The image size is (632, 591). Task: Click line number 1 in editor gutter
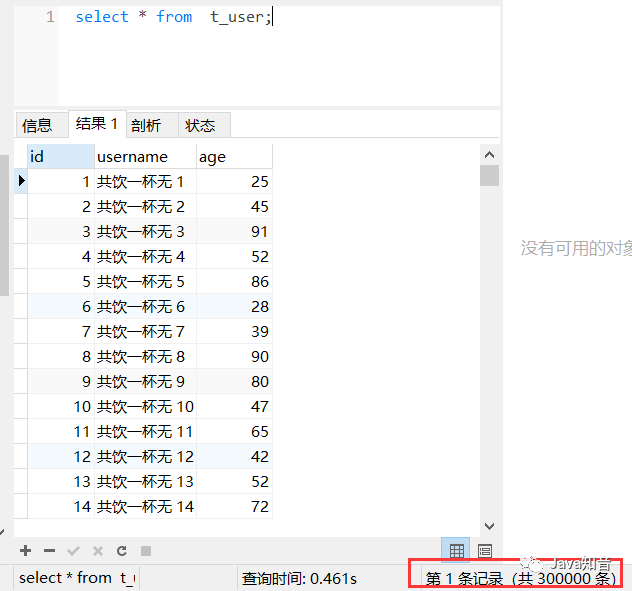pyautogui.click(x=50, y=17)
